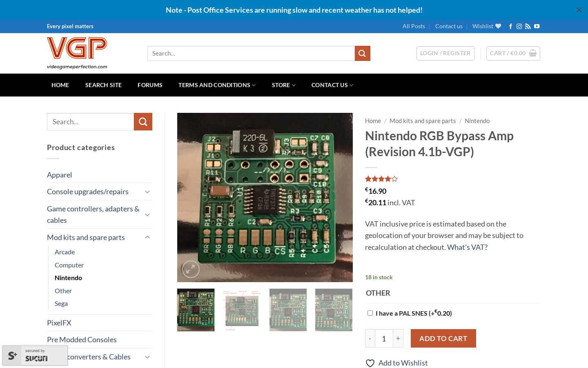Select the third product thumbnail

click(x=288, y=310)
